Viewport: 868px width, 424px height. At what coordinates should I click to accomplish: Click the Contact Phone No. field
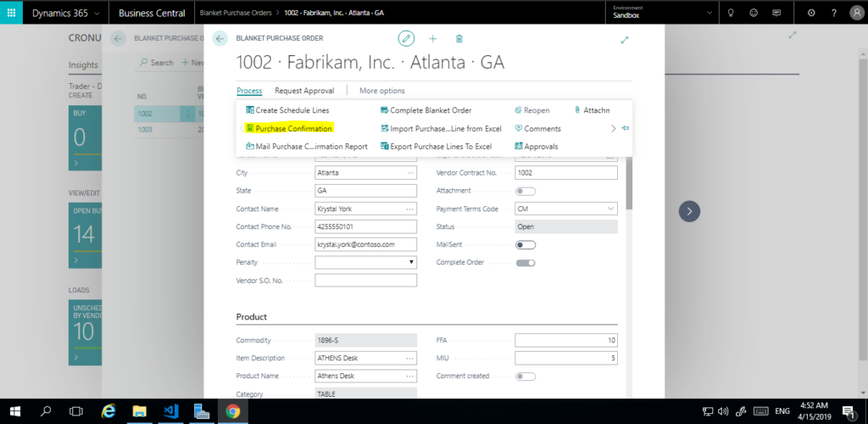(366, 226)
